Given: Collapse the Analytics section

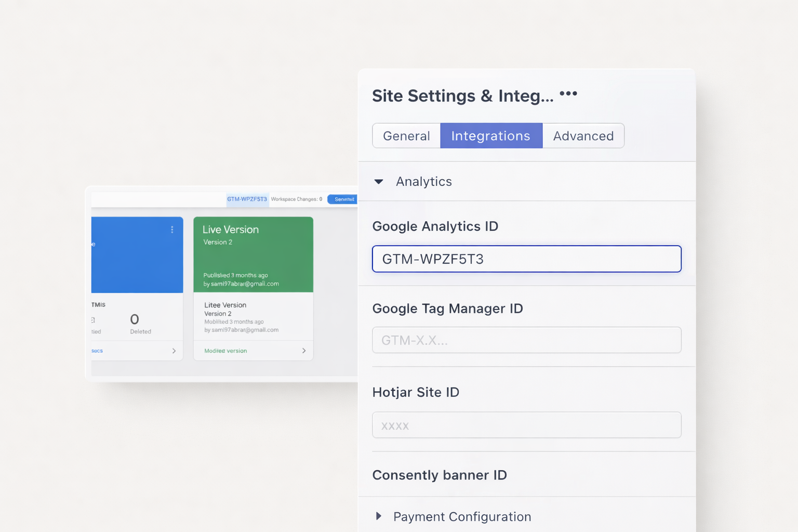Looking at the screenshot, I should pos(379,181).
